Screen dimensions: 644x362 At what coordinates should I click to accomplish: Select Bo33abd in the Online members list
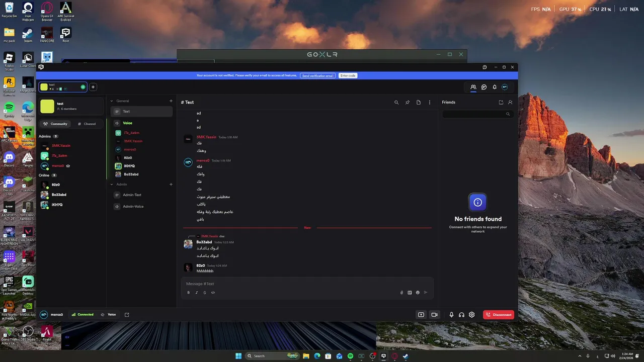(x=71, y=195)
